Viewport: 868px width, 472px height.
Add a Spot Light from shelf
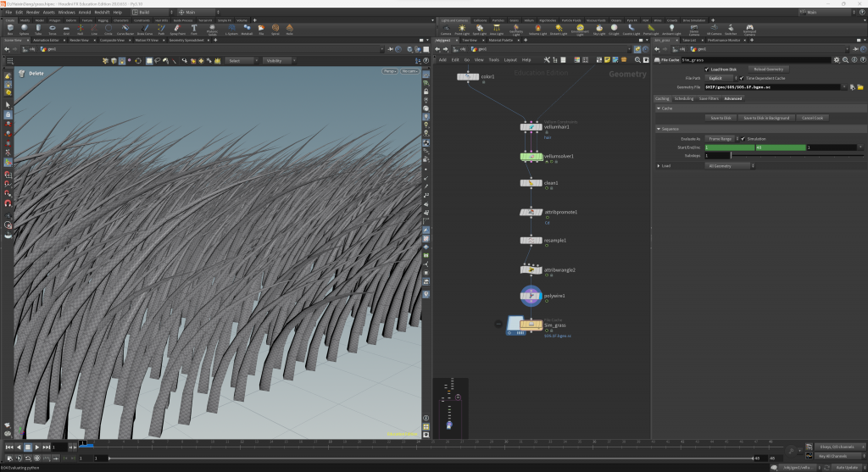(x=480, y=30)
